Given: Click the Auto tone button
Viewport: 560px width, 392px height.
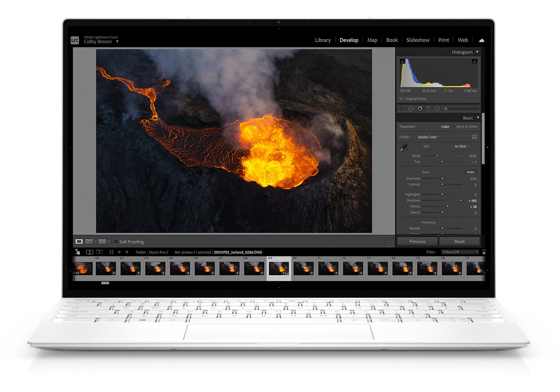Looking at the screenshot, I should click(470, 172).
